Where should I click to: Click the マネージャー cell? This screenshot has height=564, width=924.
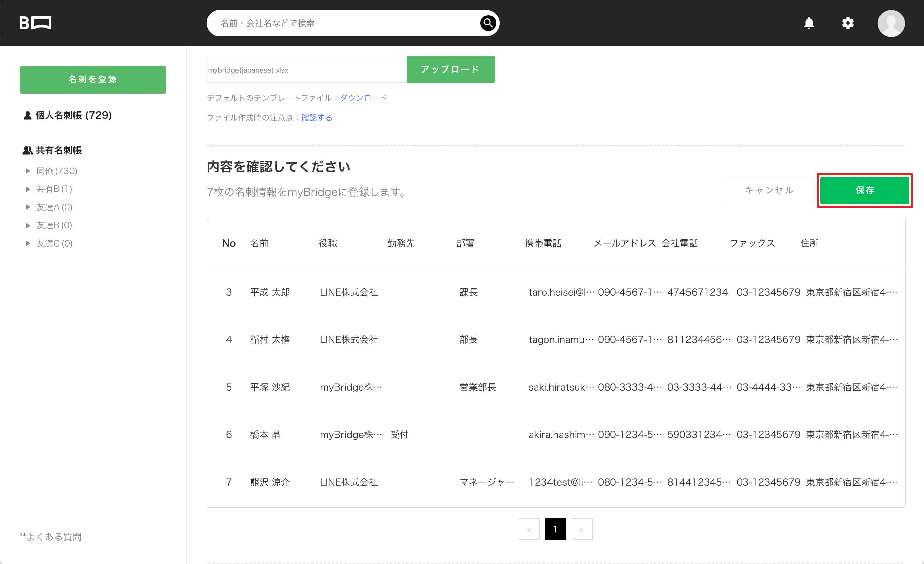pyautogui.click(x=487, y=482)
